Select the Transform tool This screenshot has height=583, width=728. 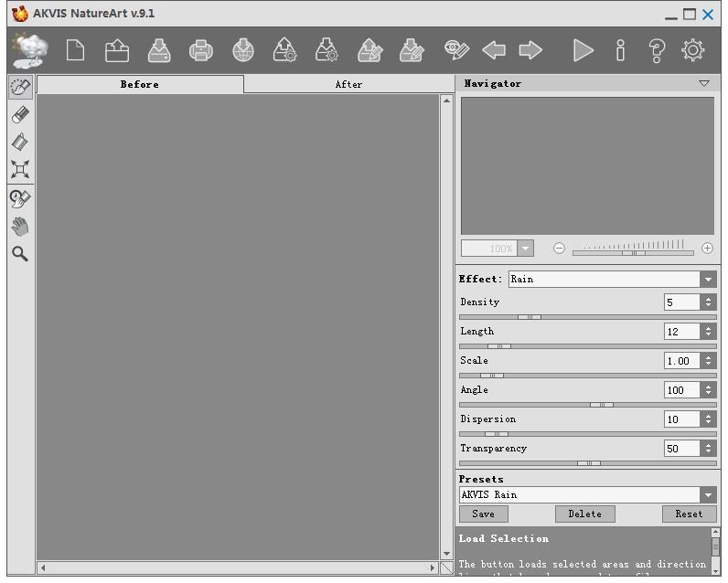click(20, 169)
